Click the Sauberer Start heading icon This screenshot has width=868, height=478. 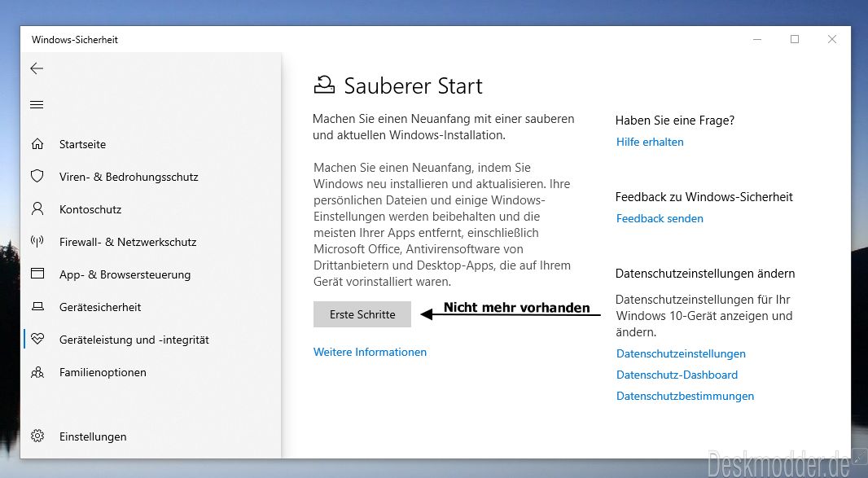(x=324, y=85)
